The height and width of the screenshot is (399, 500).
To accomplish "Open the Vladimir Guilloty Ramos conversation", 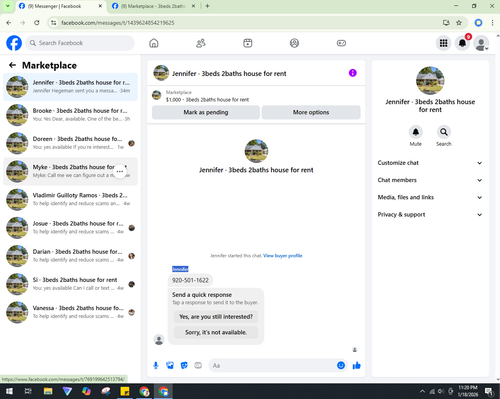I will tap(70, 199).
